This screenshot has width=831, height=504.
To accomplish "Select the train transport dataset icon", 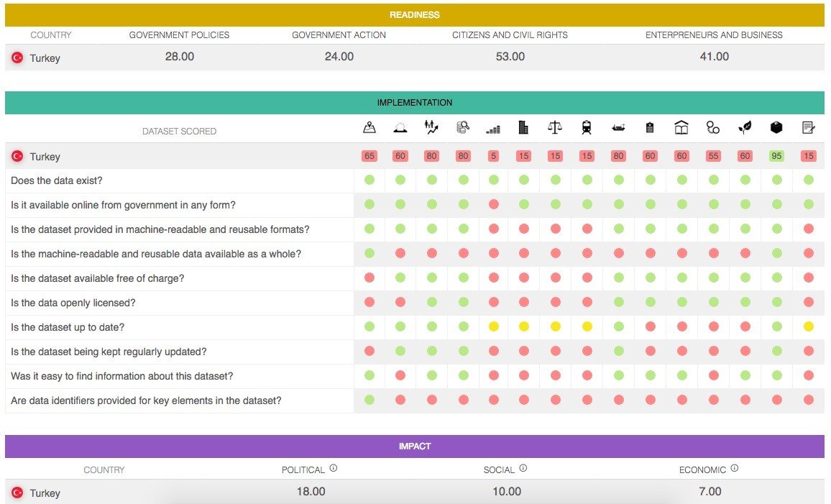I will click(x=587, y=128).
